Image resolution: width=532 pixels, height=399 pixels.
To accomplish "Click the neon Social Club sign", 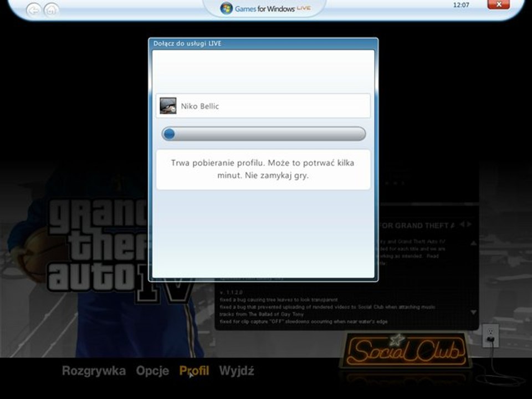I will pyautogui.click(x=406, y=351).
